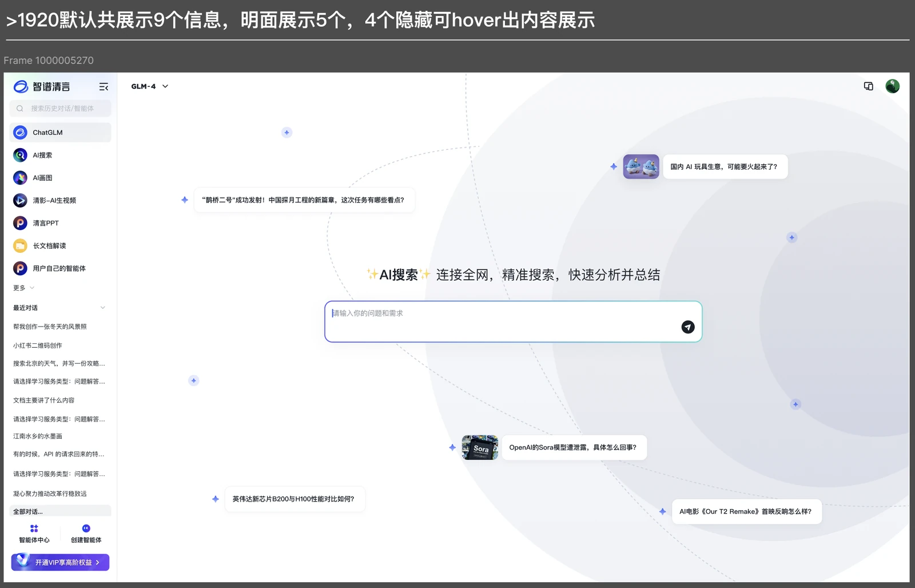915x588 pixels.
Task: Open the 用户自己的智能体 icon
Action: click(20, 268)
